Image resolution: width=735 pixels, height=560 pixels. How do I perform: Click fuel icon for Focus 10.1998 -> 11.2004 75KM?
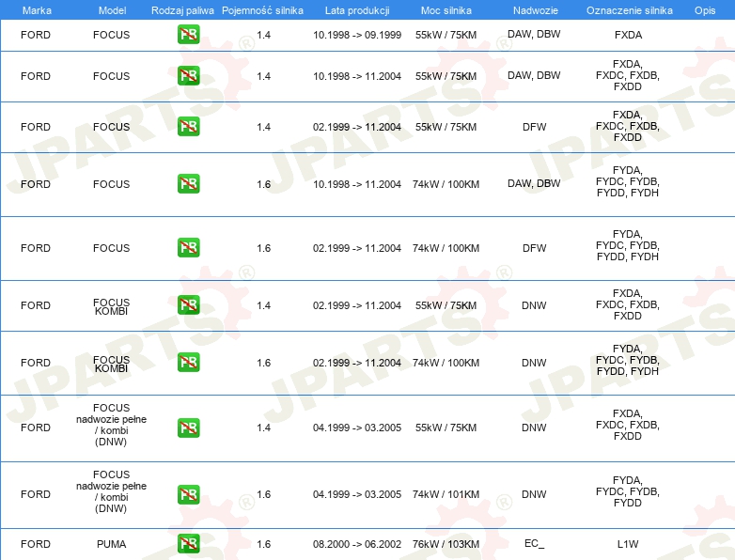[188, 75]
